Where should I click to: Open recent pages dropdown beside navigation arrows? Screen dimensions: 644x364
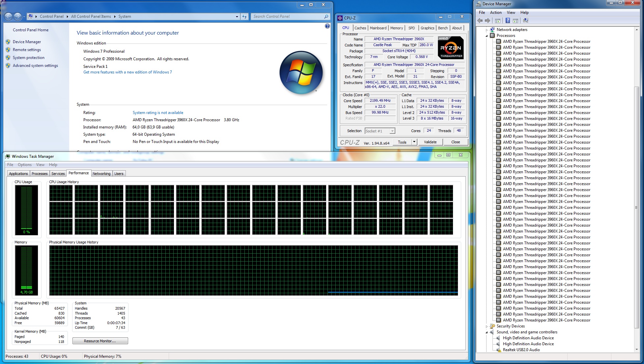[24, 16]
